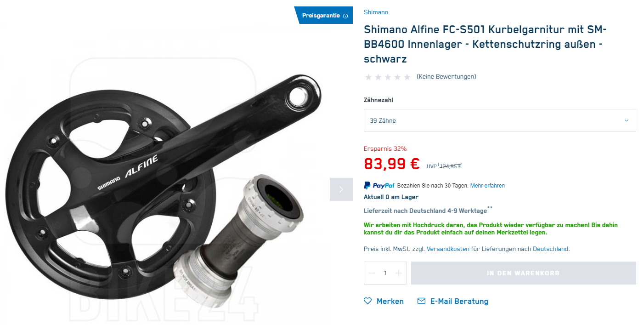This screenshot has width=644, height=325.
Task: Click the Deutschland delivery country link
Action: 551,249
